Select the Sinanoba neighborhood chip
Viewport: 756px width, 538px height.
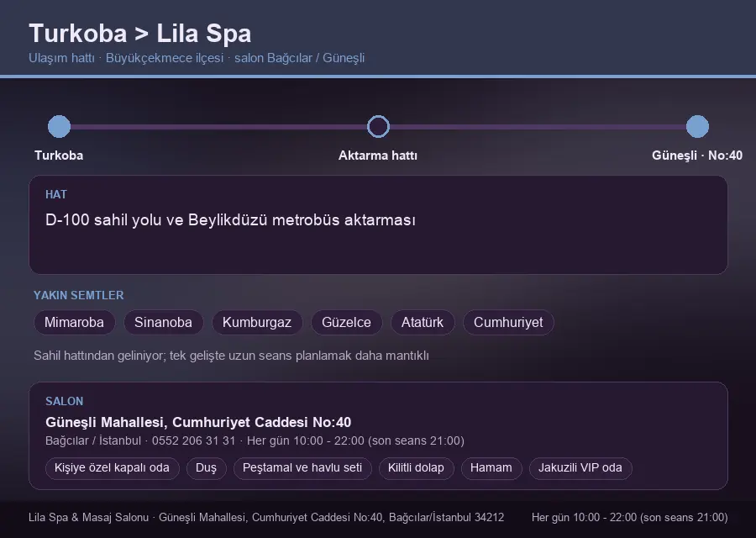(164, 322)
